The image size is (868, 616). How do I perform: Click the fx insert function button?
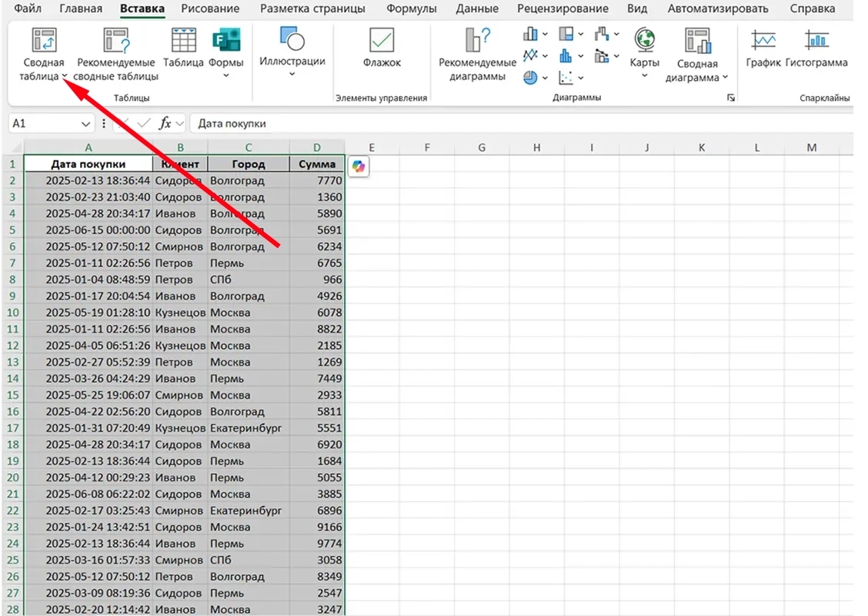(x=165, y=124)
